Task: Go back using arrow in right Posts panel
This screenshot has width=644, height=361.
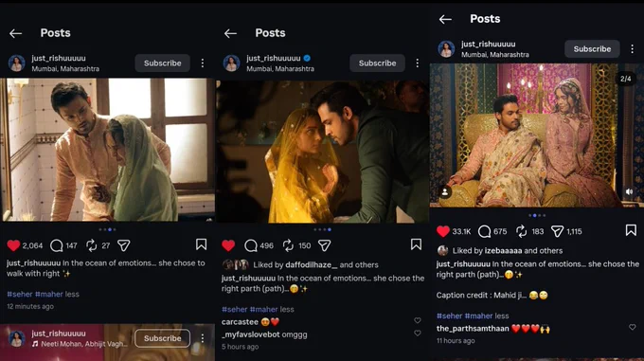Action: (x=445, y=19)
